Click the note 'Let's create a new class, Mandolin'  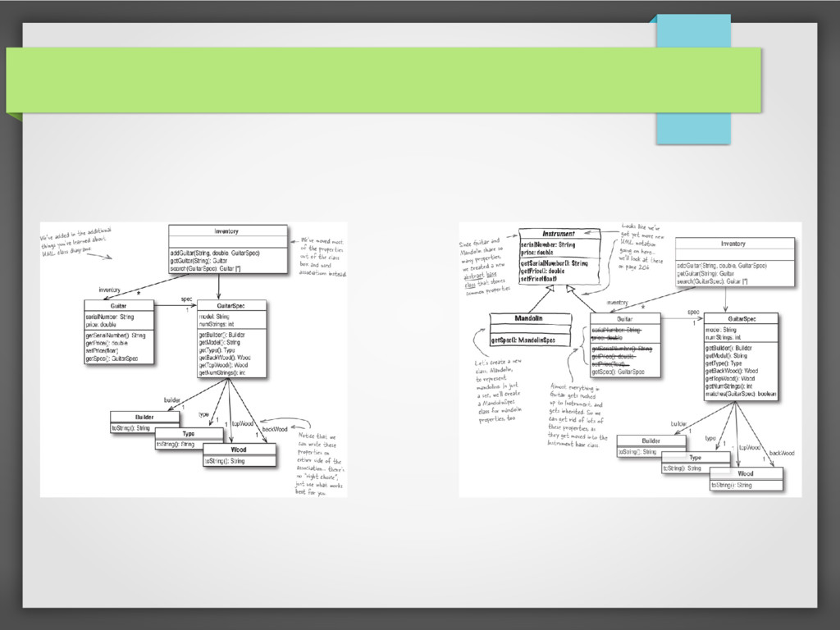[x=499, y=391]
